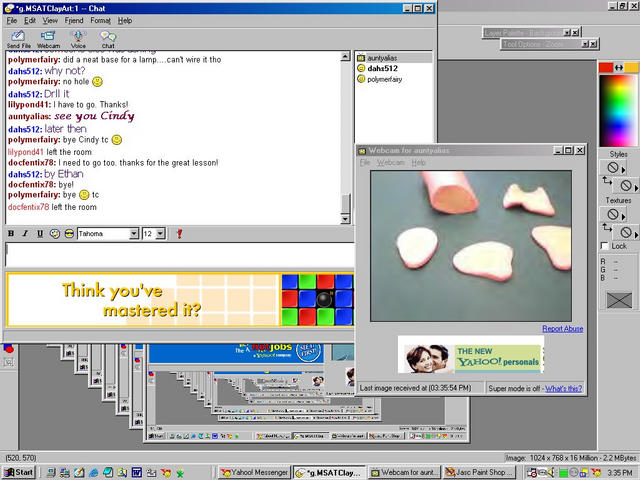Click the red exclamation buzz icon
Screen dimensions: 640x480
(179, 233)
